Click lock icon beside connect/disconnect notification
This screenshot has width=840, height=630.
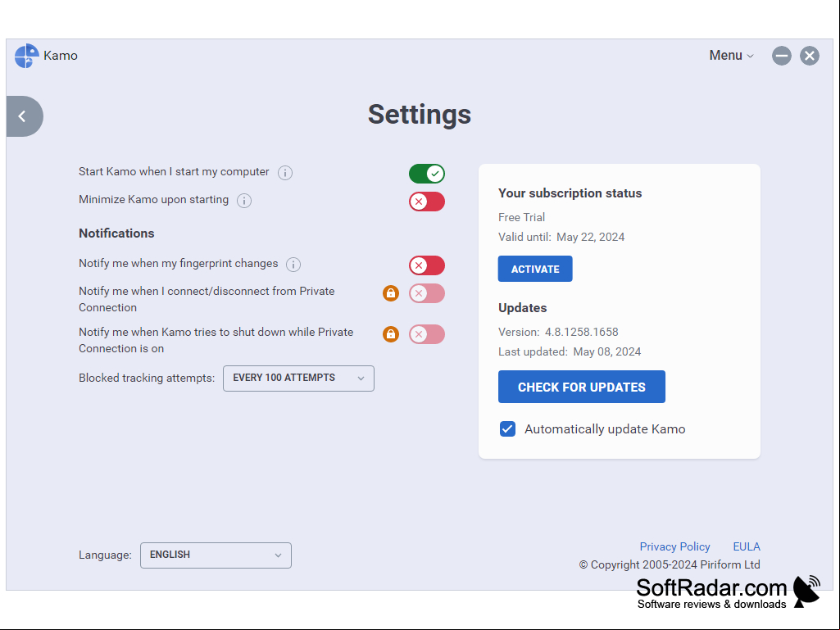(391, 293)
